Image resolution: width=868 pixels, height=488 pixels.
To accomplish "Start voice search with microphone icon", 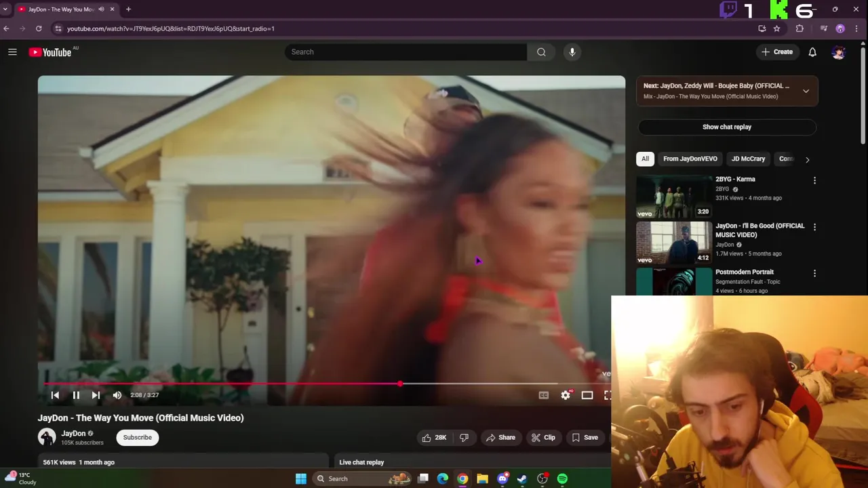I will tap(572, 52).
